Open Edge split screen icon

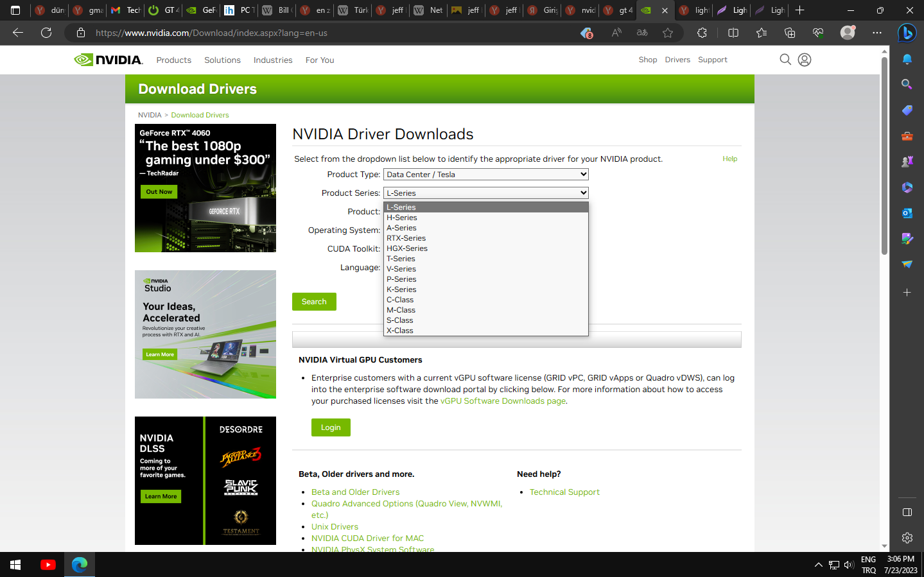(733, 33)
